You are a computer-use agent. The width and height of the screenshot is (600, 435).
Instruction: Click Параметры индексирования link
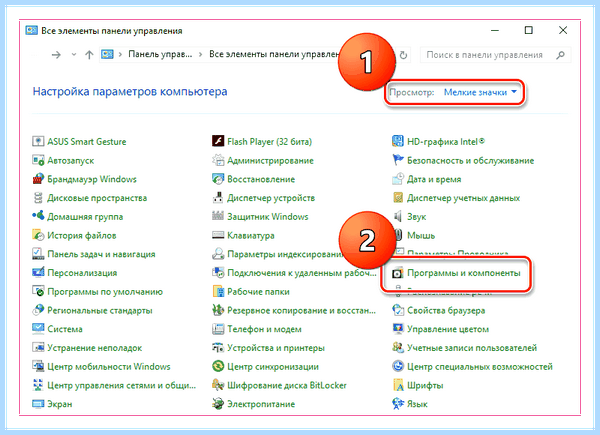click(x=285, y=254)
